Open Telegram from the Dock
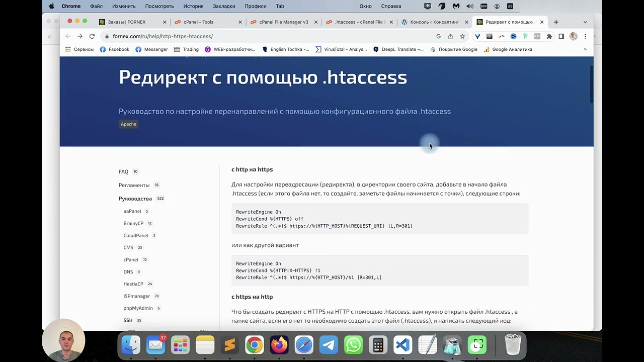644x362 pixels. (x=329, y=345)
